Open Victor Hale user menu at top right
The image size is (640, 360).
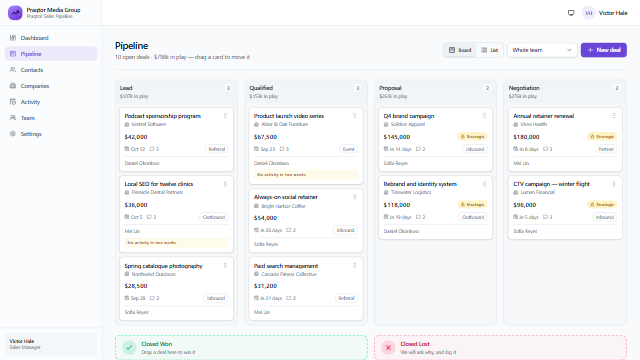(x=605, y=13)
